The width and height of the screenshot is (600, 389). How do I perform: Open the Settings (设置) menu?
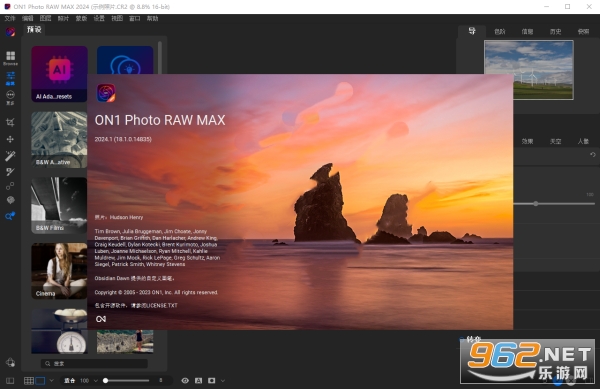99,18
